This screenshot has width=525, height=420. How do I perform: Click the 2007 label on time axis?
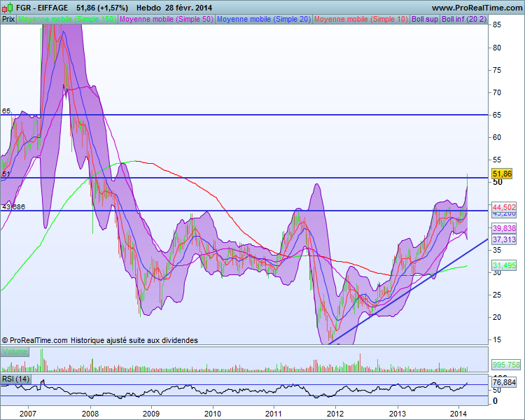coord(28,414)
